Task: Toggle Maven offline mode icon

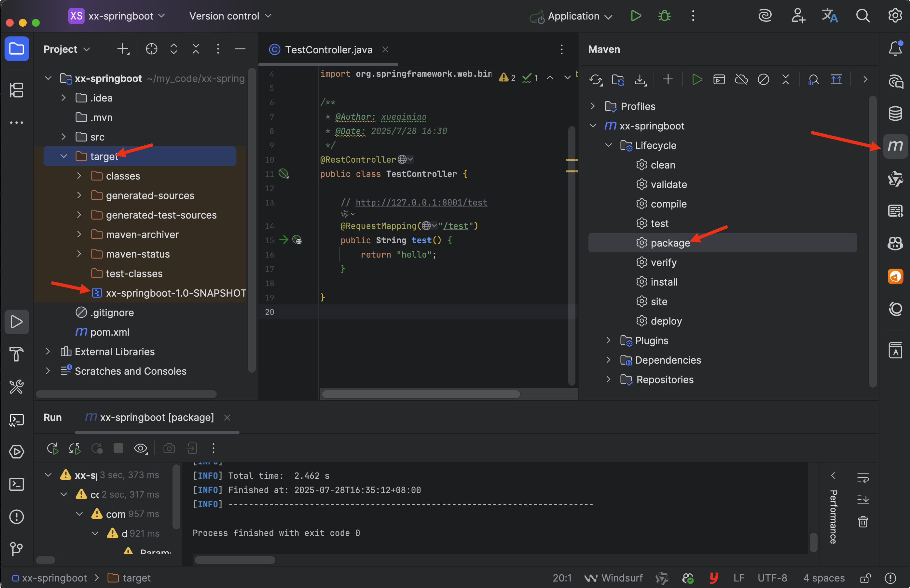Action: coord(741,79)
